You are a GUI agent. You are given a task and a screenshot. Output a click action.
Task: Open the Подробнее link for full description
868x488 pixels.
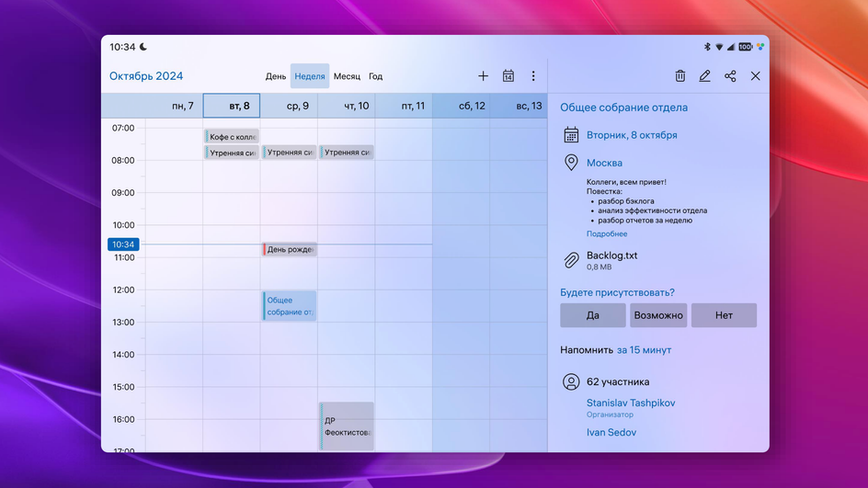607,233
